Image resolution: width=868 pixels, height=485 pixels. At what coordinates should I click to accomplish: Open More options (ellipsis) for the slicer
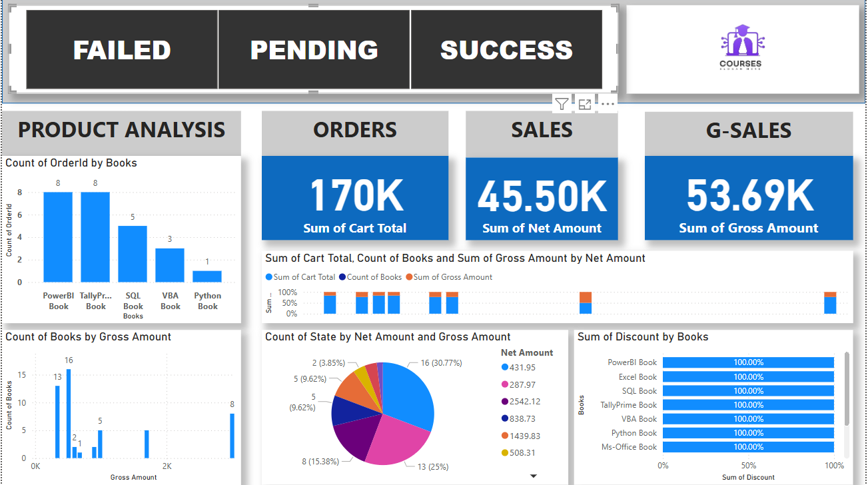point(608,104)
